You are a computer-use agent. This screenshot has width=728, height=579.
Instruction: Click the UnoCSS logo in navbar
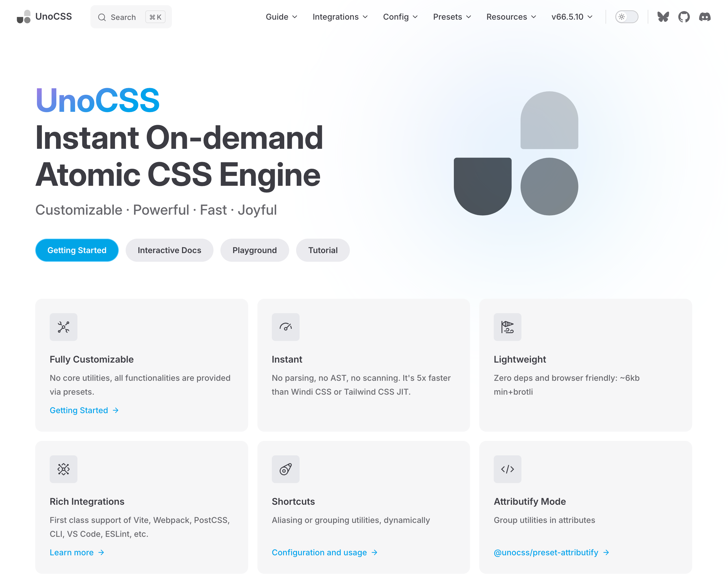click(x=44, y=16)
